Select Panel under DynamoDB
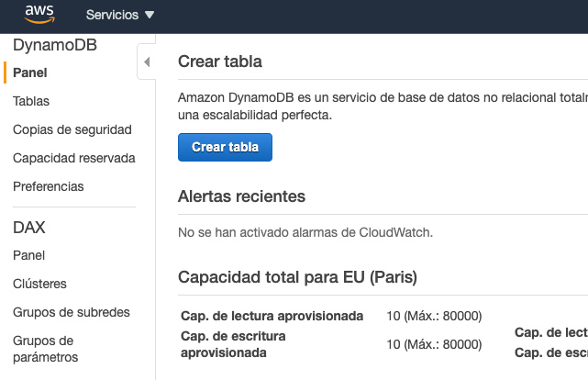 (x=30, y=73)
